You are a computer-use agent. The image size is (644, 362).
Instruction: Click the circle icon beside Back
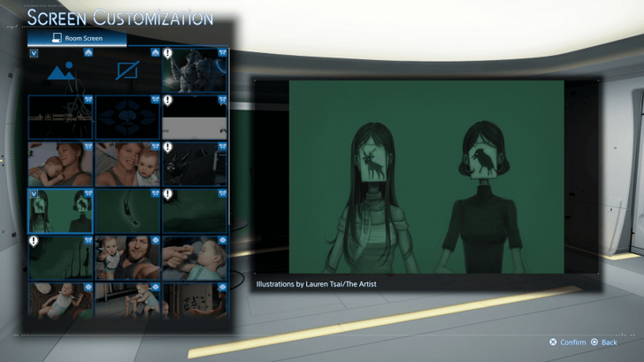click(x=594, y=342)
